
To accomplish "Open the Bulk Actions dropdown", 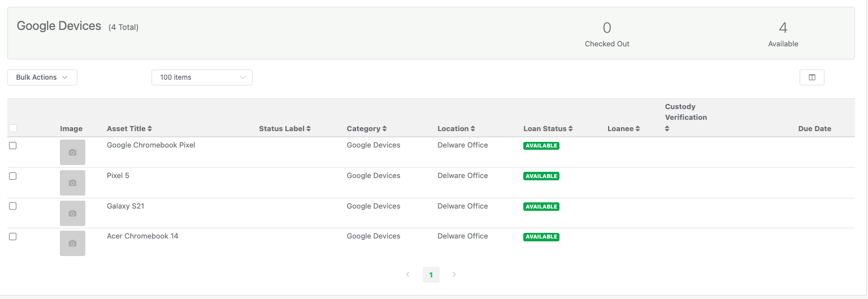I will (42, 77).
